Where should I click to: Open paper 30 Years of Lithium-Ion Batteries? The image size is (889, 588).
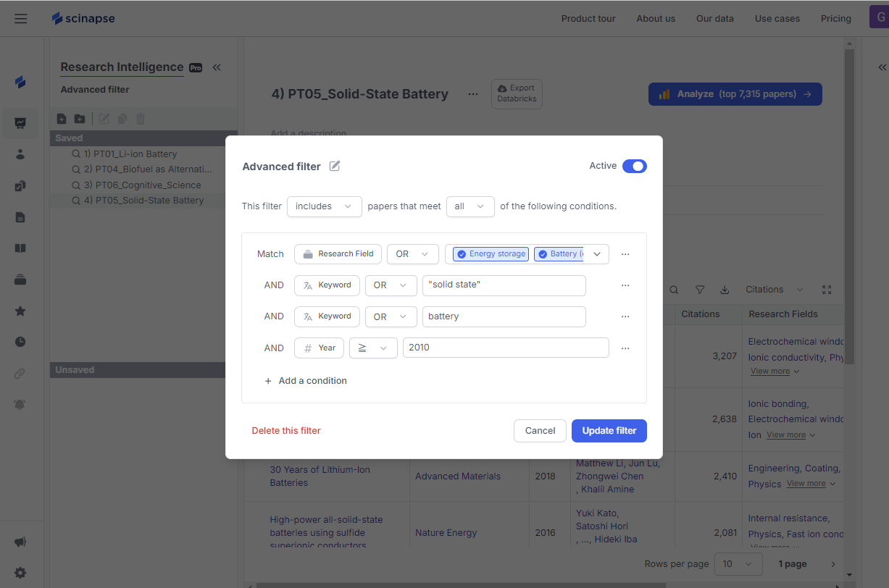320,476
